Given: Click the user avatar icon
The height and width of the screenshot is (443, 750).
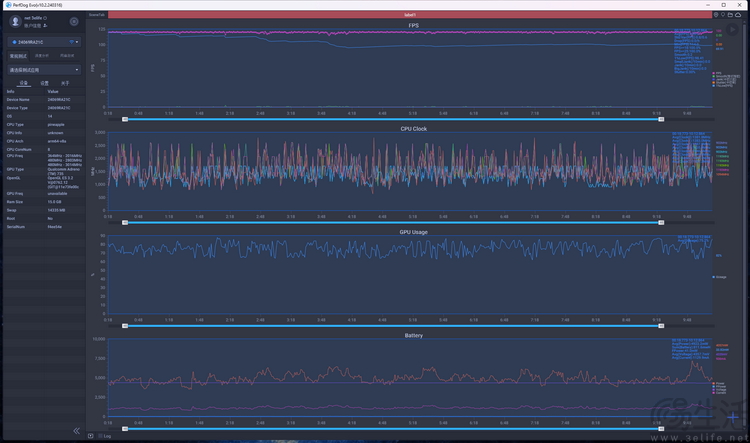Looking at the screenshot, I should tap(15, 21).
